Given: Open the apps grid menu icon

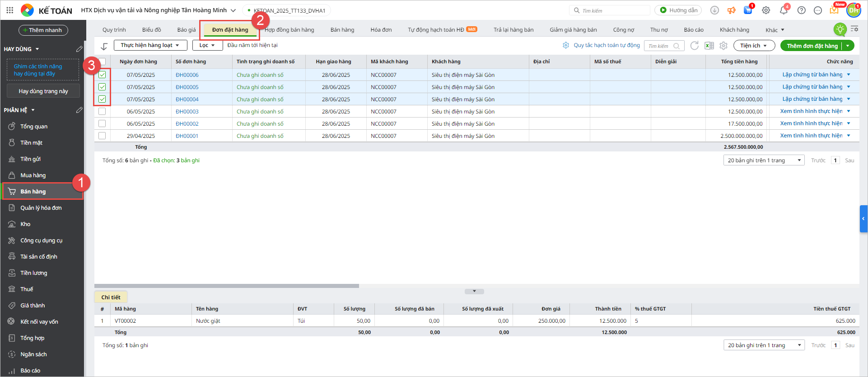Looking at the screenshot, I should (10, 10).
